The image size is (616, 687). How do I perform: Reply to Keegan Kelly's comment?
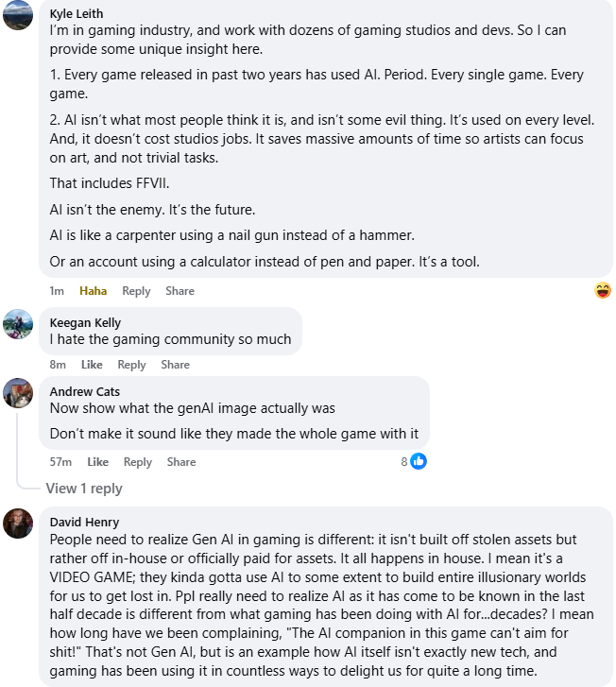[x=131, y=365]
